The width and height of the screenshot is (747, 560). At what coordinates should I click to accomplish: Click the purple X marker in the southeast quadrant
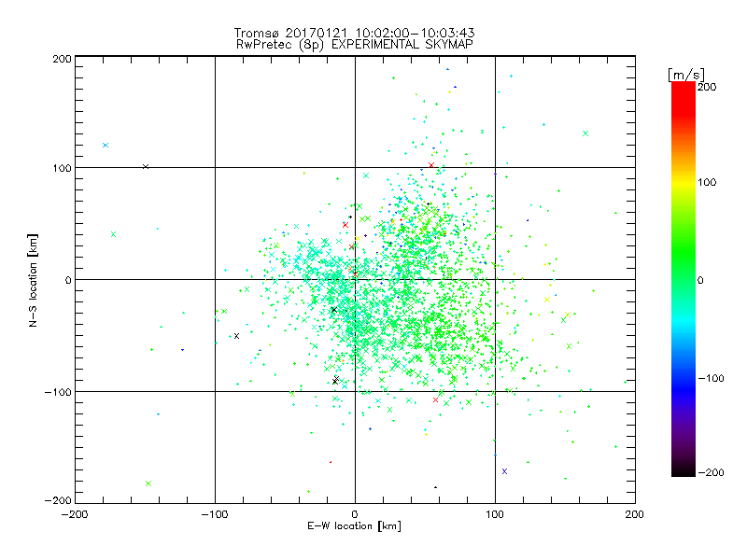[x=505, y=471]
